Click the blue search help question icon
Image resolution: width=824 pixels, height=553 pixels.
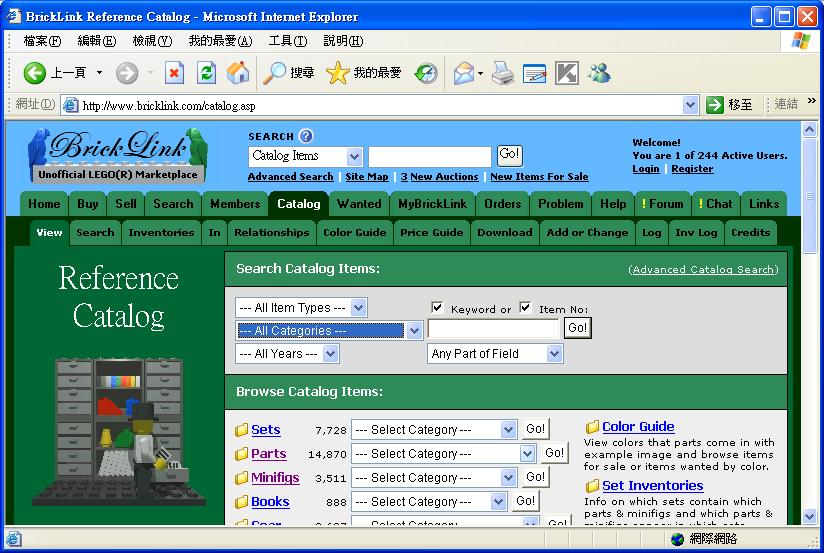pos(306,136)
